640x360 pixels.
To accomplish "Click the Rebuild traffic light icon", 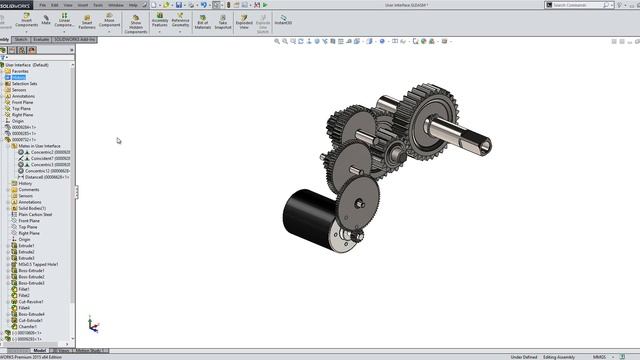I will 229,5.
